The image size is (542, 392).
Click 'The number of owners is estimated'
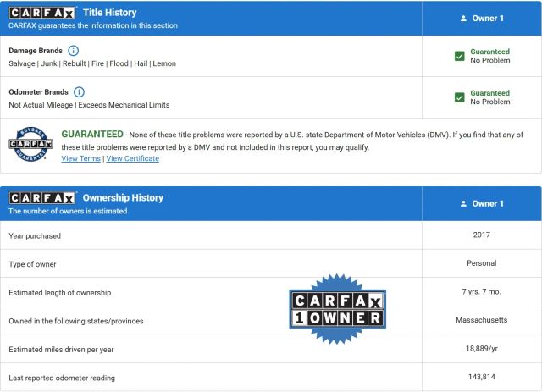68,211
